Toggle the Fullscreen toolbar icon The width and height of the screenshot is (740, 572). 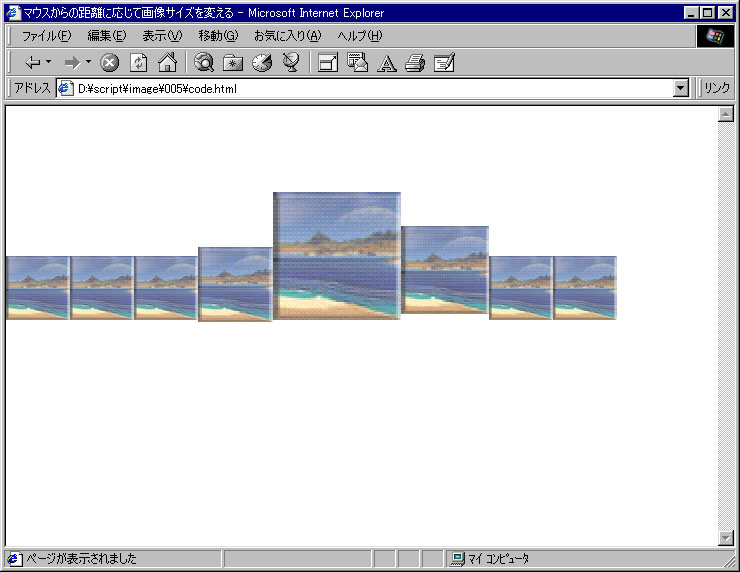point(328,62)
